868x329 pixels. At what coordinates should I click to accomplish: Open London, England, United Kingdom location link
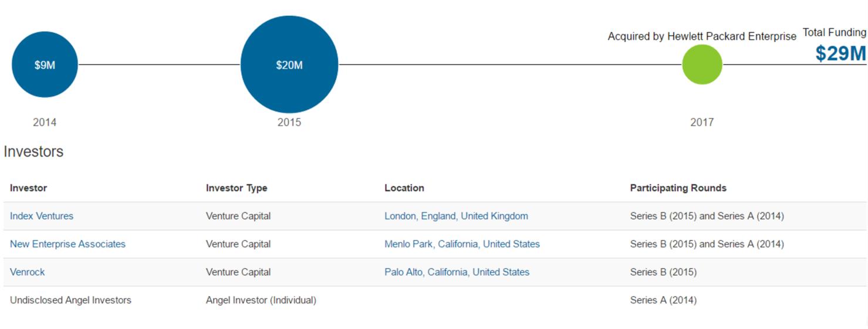coord(456,216)
